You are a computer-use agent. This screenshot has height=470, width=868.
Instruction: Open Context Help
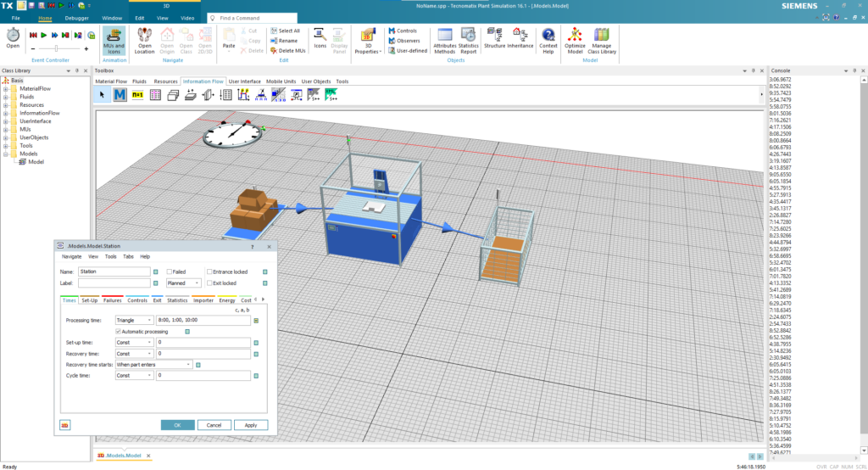click(x=548, y=40)
